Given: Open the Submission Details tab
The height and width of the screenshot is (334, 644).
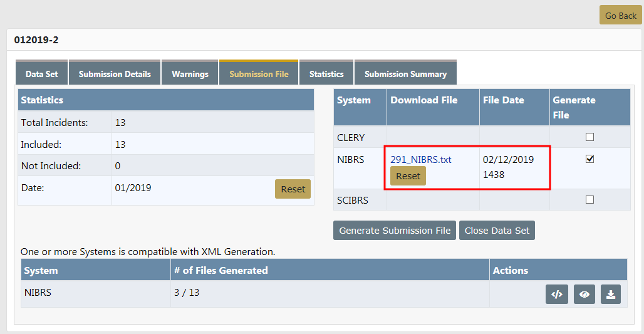Looking at the screenshot, I should (115, 74).
